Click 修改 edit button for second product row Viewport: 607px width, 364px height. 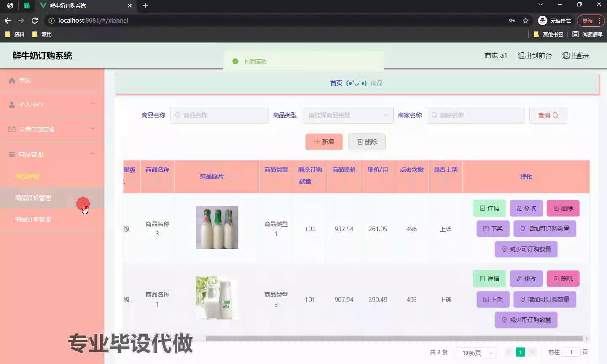click(526, 279)
